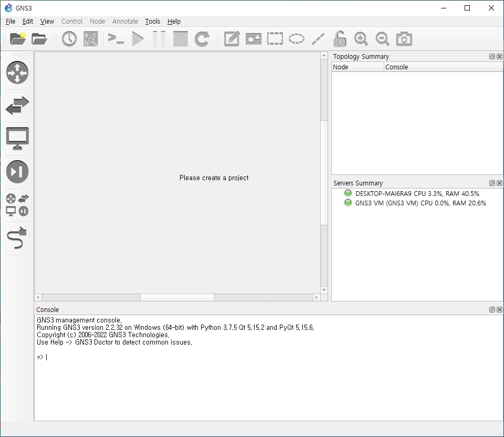
Task: Suspend all nodes with pause button
Action: [159, 39]
